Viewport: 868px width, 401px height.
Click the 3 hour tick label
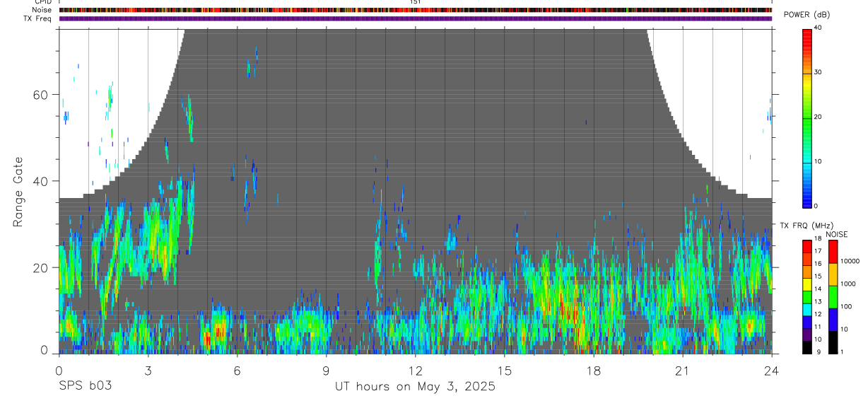click(x=148, y=371)
